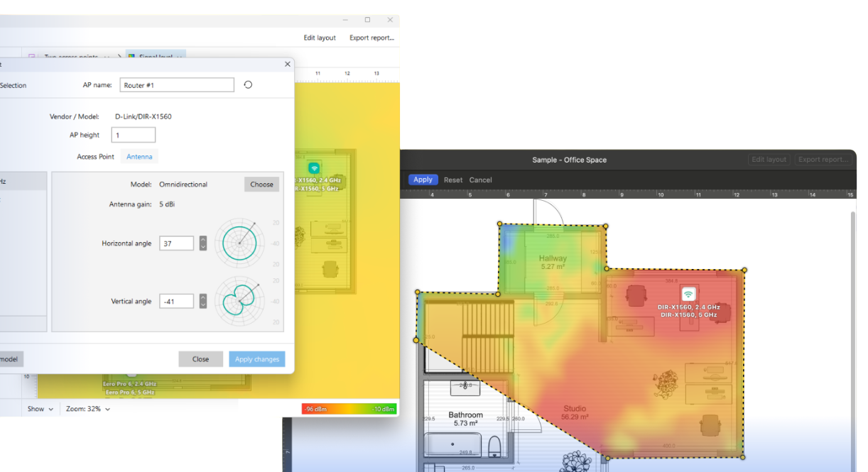Choose a different antenna model
The image size is (868, 472).
[261, 184]
